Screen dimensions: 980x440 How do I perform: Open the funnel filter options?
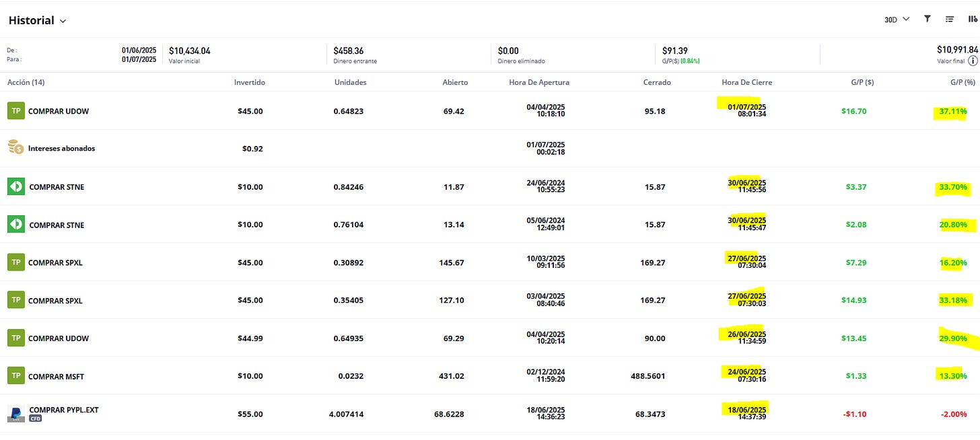[928, 19]
